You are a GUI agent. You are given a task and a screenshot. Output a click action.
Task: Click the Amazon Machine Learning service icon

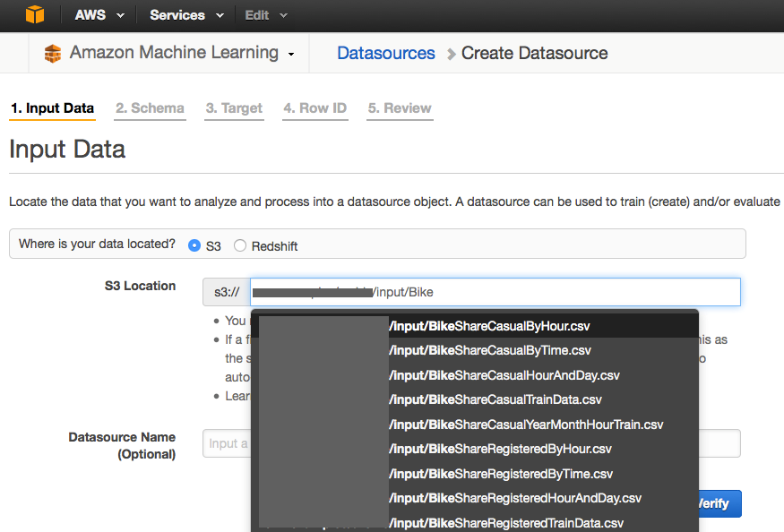[53, 53]
